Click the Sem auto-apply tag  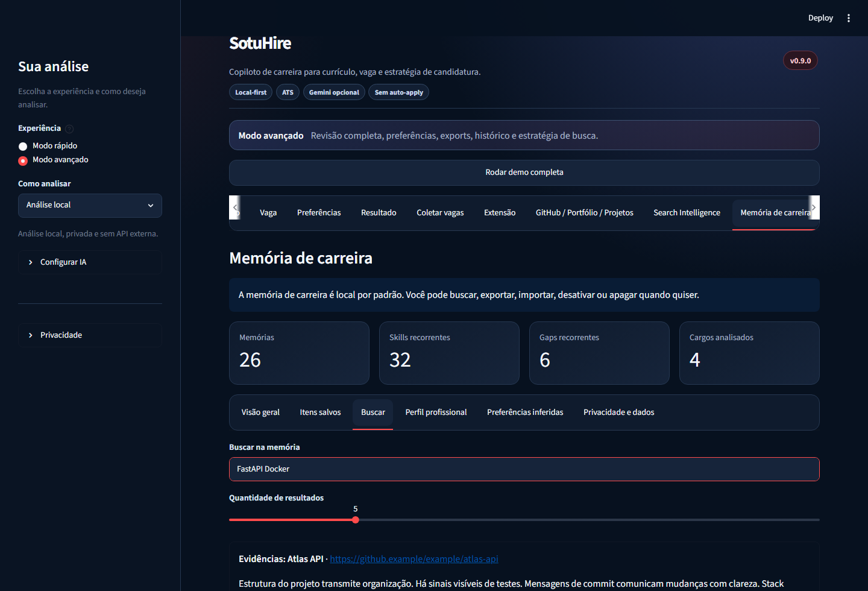point(399,92)
